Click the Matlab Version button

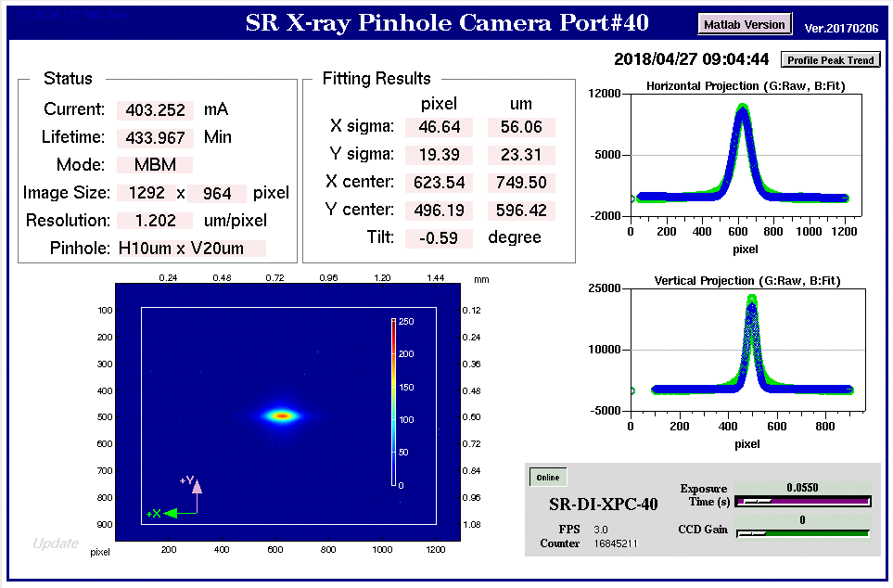745,24
